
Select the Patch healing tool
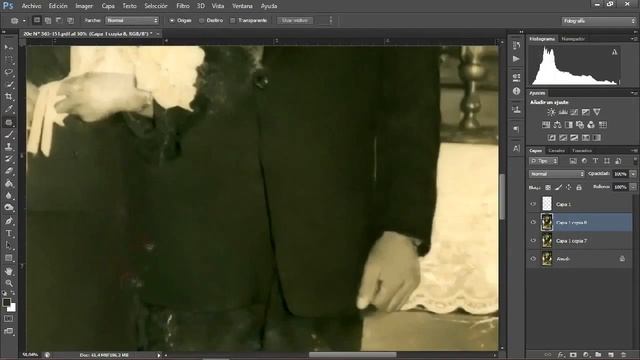pyautogui.click(x=9, y=122)
